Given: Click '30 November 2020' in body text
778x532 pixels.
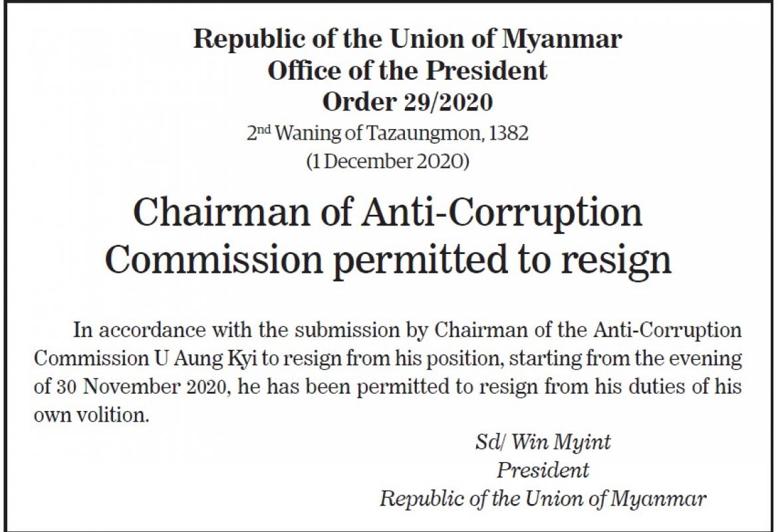Looking at the screenshot, I should [132, 387].
